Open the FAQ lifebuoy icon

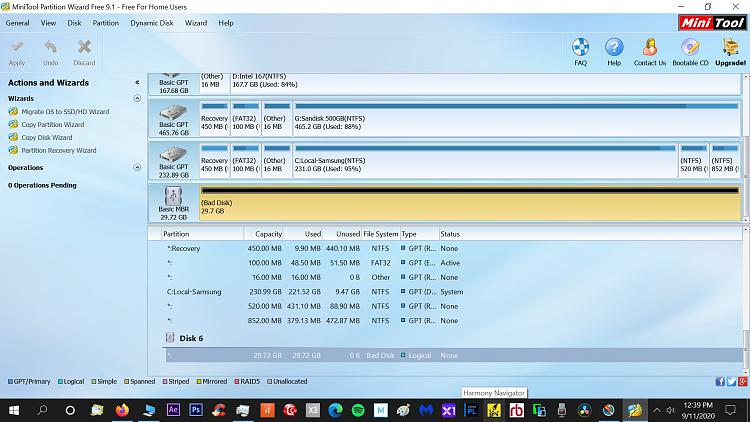point(580,52)
